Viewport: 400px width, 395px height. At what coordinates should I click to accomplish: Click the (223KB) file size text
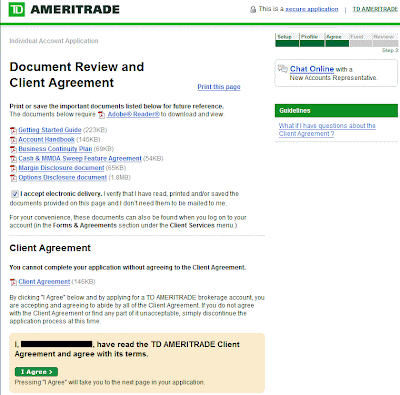(x=95, y=130)
